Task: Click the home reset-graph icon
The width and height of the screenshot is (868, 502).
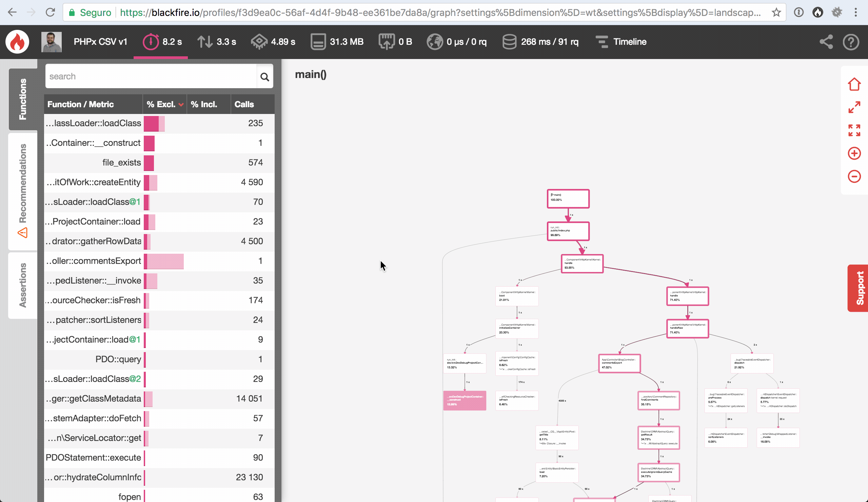Action: pyautogui.click(x=854, y=84)
